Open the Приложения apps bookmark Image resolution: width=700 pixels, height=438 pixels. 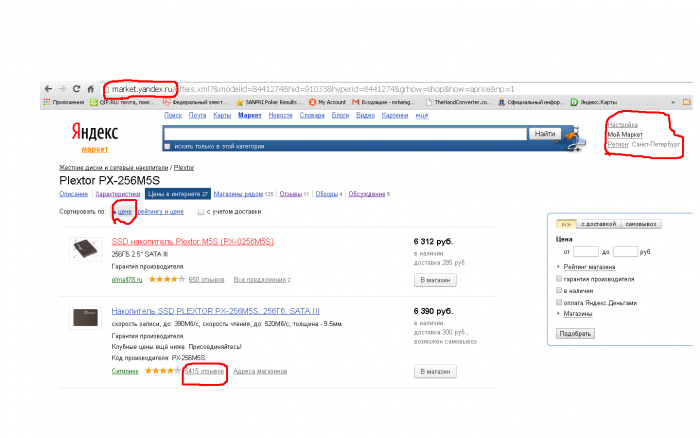pyautogui.click(x=63, y=102)
